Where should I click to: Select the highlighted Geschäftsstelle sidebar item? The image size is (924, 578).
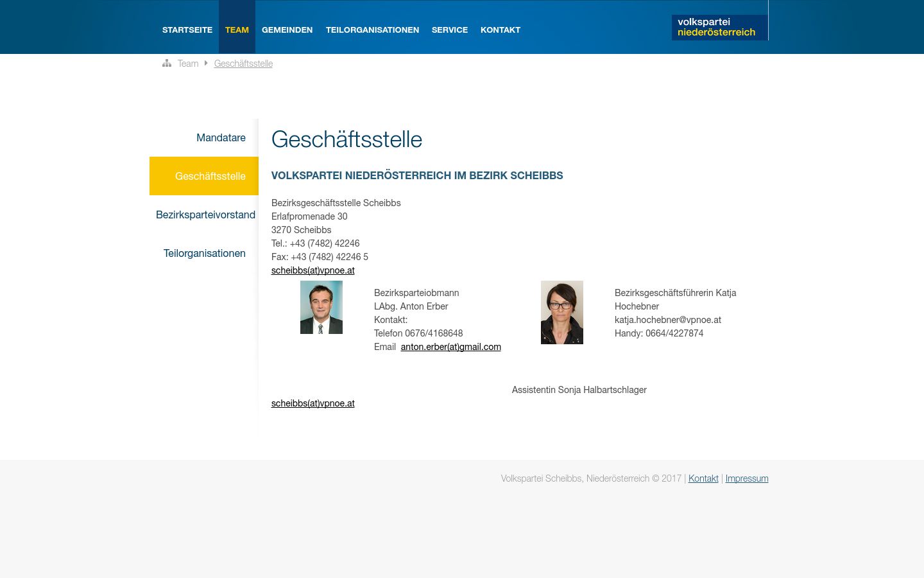click(x=204, y=176)
